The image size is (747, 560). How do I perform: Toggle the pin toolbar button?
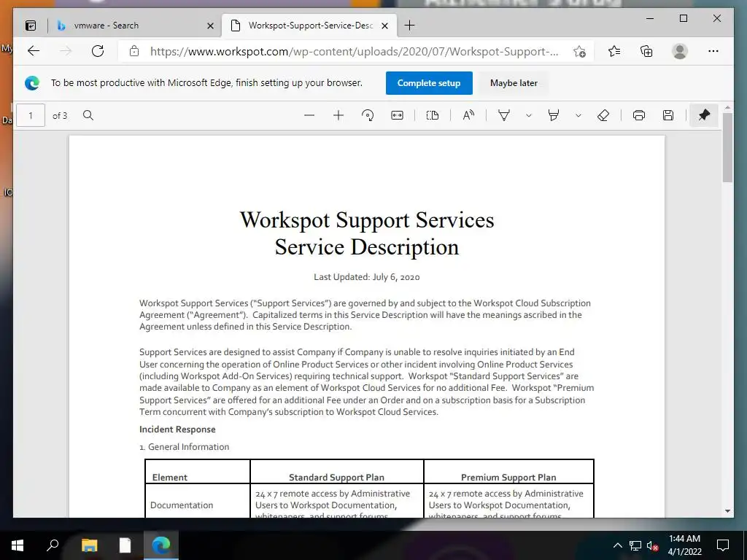[x=704, y=115]
